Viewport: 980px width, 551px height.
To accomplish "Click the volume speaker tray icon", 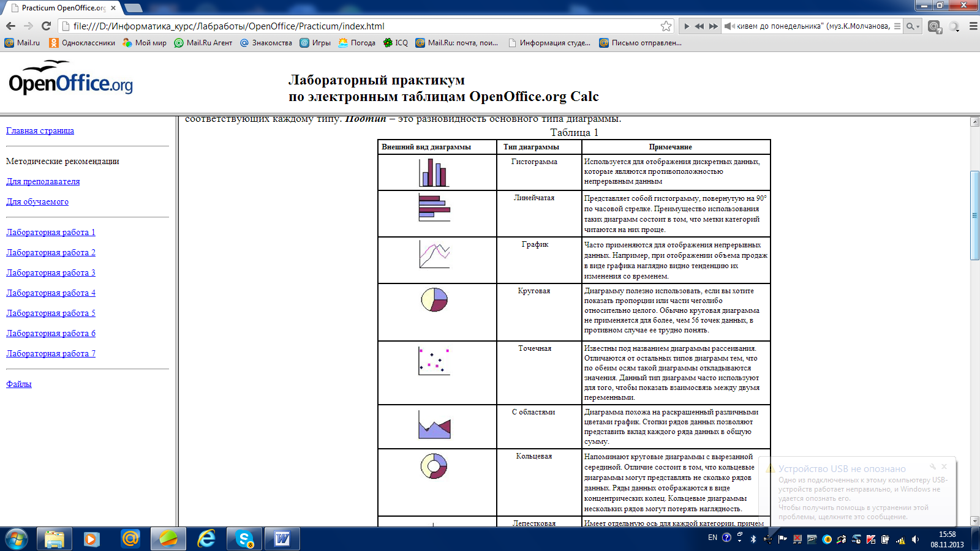I will (x=915, y=539).
